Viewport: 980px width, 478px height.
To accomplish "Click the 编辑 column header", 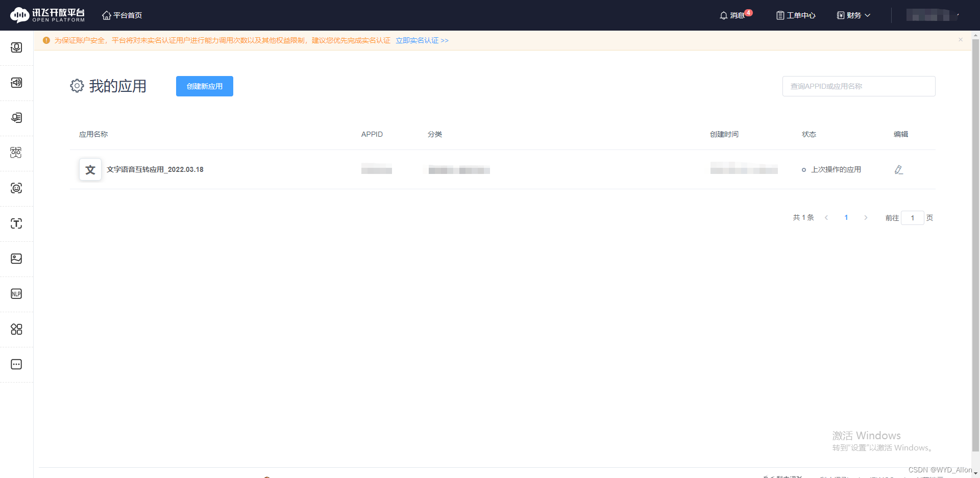I will (901, 134).
